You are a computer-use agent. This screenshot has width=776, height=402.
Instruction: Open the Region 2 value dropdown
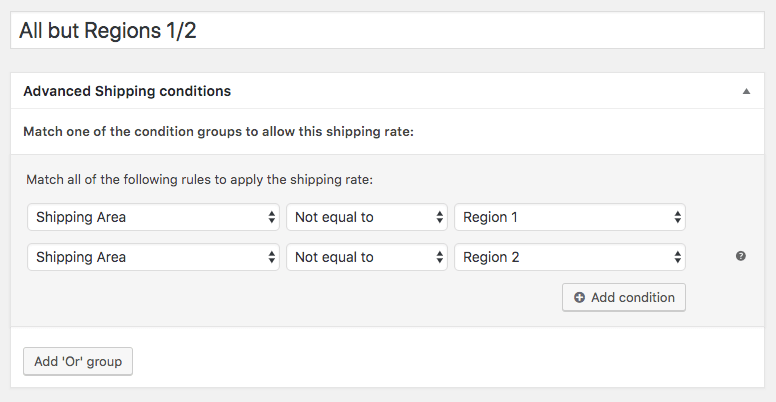(x=570, y=257)
